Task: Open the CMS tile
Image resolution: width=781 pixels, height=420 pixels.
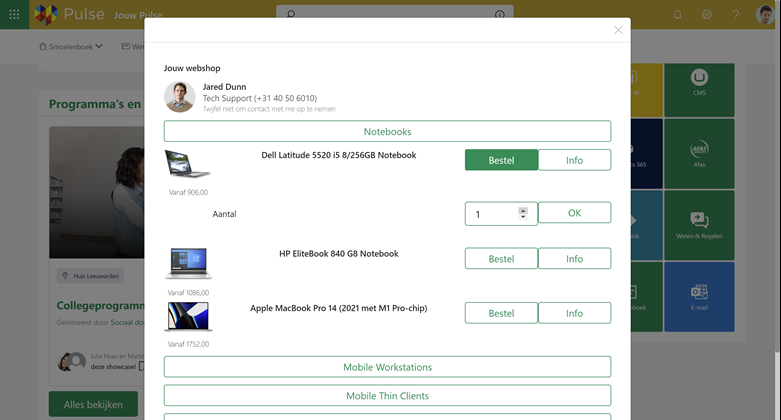Action: 699,90
